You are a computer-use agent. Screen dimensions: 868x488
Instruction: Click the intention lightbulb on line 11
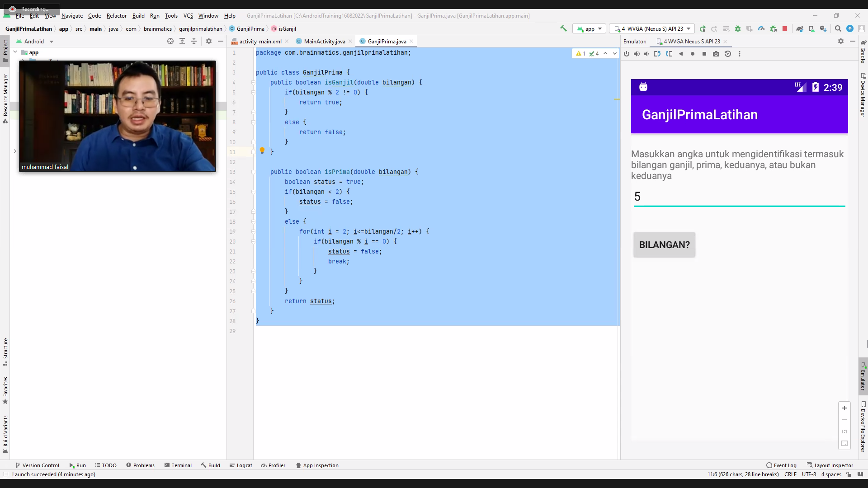(x=262, y=150)
